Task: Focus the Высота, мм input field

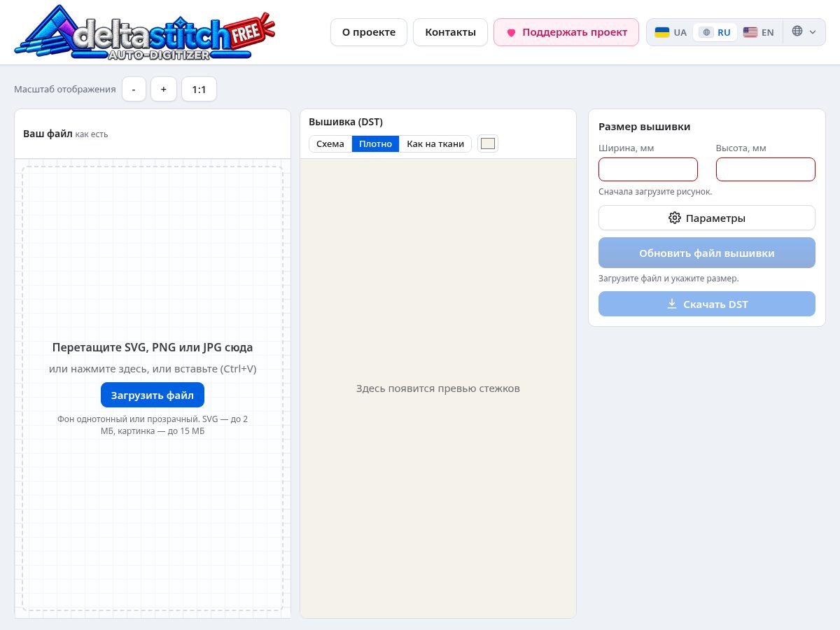Action: click(766, 169)
